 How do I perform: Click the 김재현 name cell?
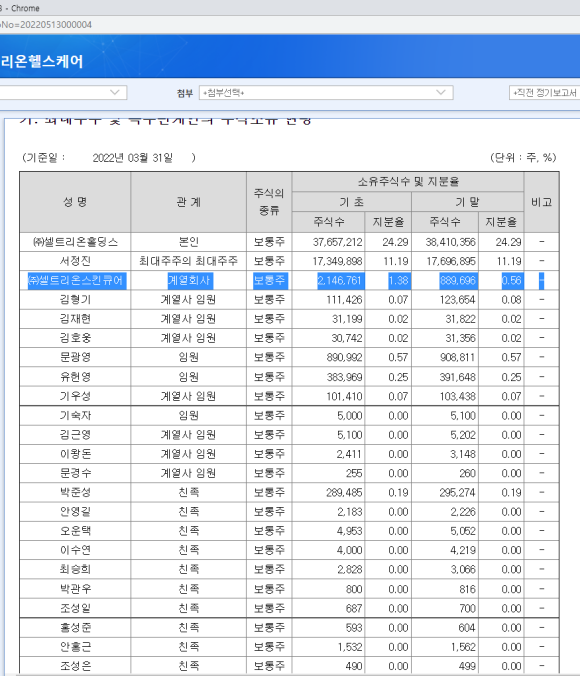click(x=75, y=319)
